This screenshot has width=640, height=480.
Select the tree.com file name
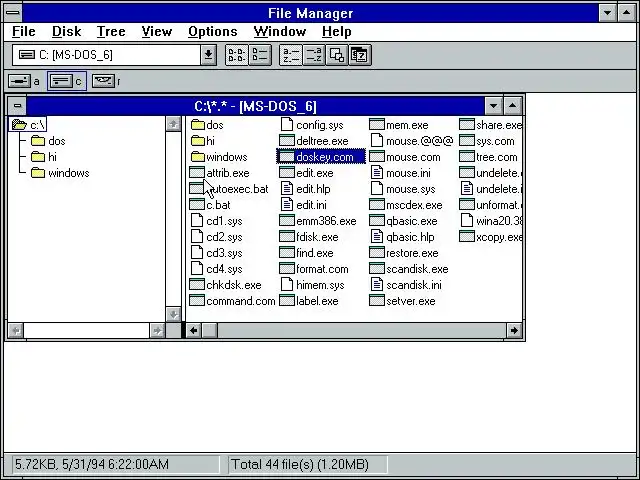pyautogui.click(x=496, y=157)
